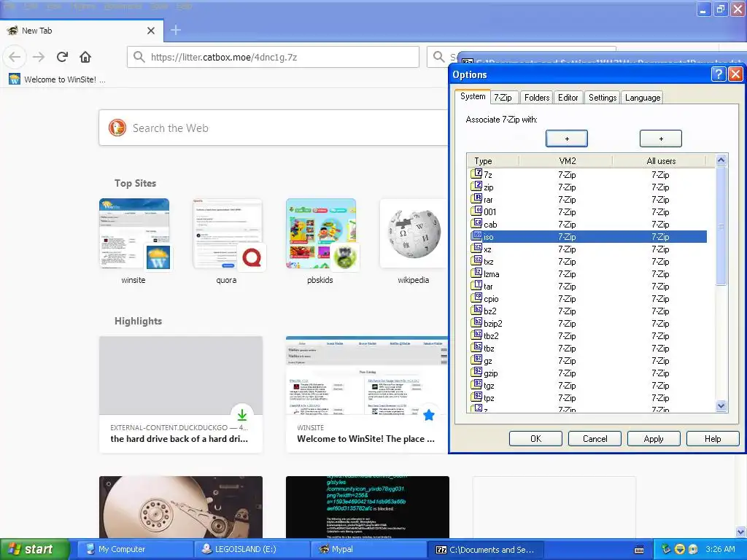Viewport: 747px width, 560px height.
Task: Click the Search the Web field
Action: pos(273,128)
